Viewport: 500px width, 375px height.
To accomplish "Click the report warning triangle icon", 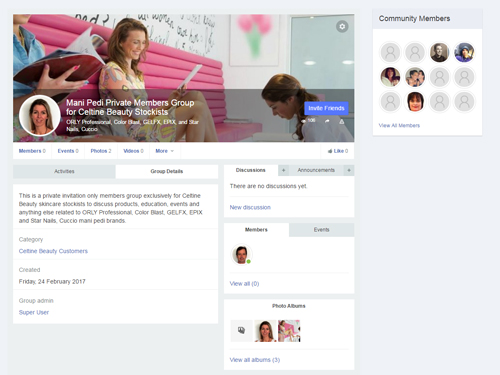I will 342,121.
